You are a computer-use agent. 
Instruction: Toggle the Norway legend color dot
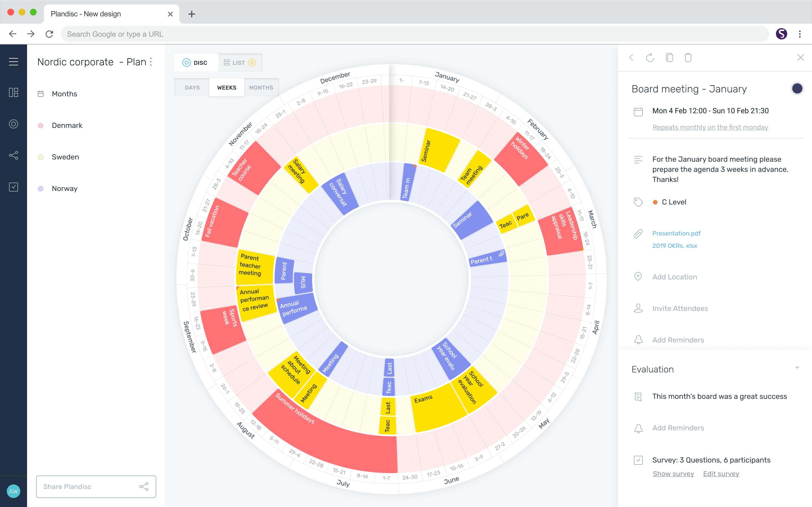click(x=41, y=188)
